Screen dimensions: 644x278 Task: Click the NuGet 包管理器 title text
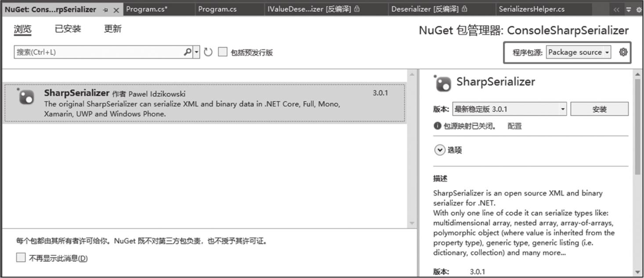click(524, 30)
